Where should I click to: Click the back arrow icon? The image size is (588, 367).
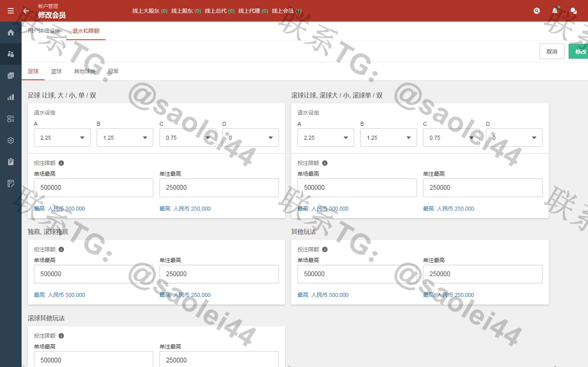click(26, 11)
